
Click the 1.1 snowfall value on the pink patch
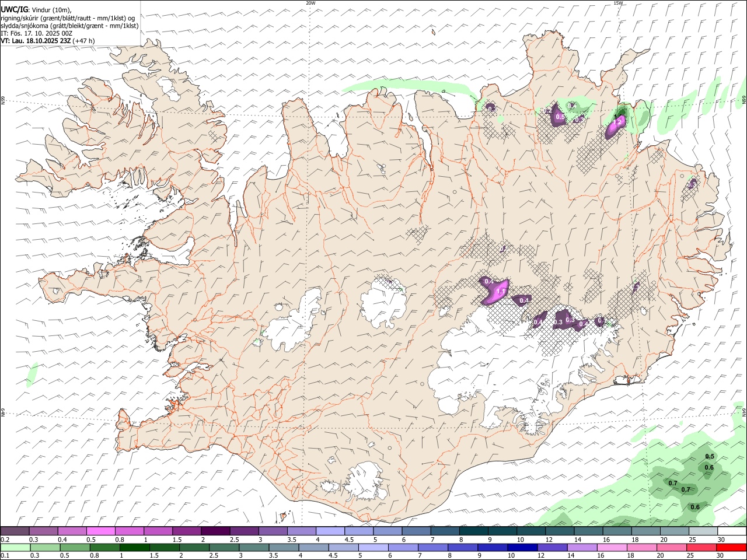coord(500,291)
